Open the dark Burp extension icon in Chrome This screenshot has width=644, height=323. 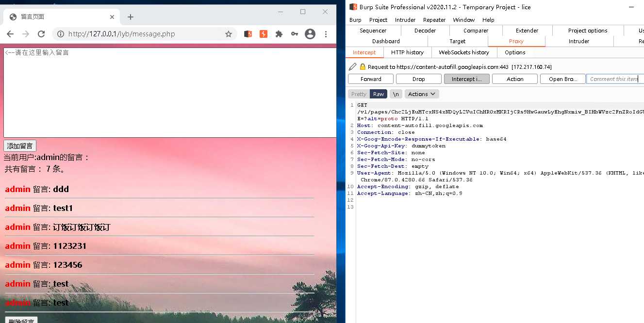tap(248, 34)
